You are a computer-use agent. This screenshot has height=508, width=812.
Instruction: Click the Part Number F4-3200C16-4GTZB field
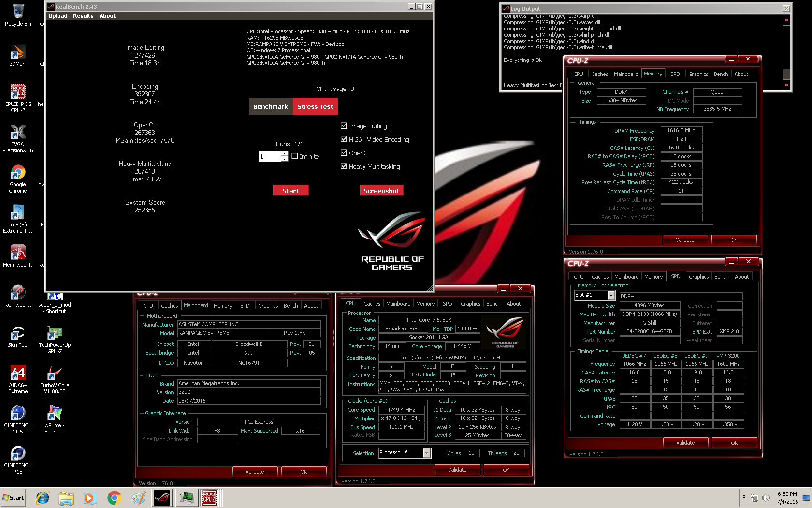[x=649, y=332]
